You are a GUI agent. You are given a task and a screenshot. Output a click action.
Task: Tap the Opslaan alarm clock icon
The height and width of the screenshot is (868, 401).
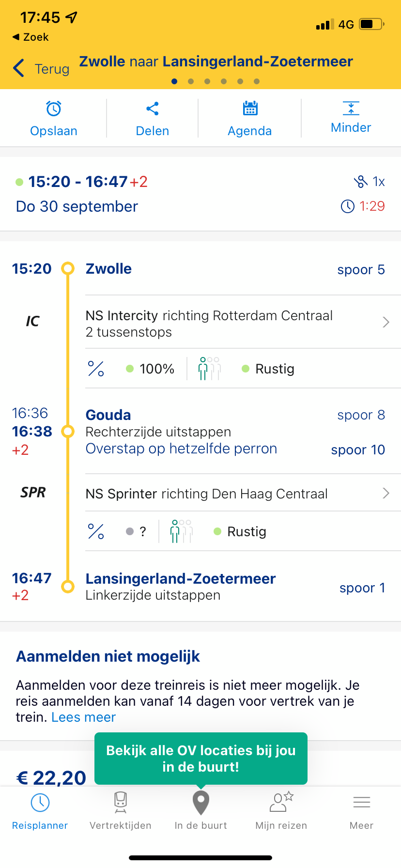click(x=54, y=109)
